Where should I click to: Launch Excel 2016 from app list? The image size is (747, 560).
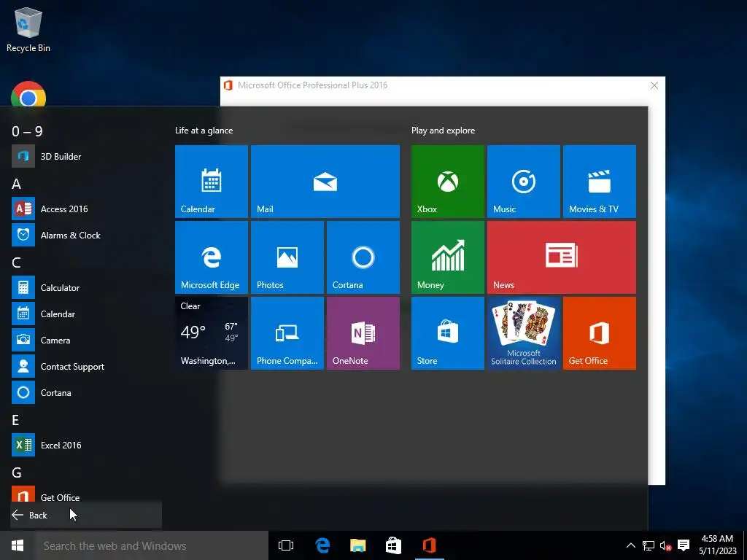click(x=86, y=445)
